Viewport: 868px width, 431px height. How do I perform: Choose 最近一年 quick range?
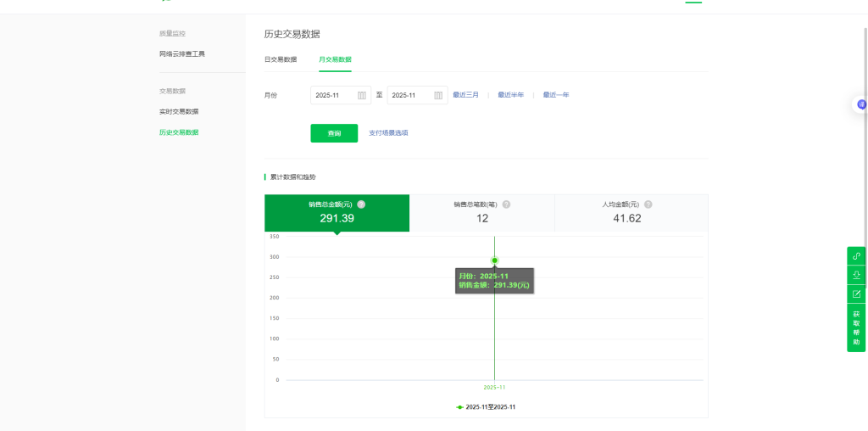pyautogui.click(x=556, y=95)
